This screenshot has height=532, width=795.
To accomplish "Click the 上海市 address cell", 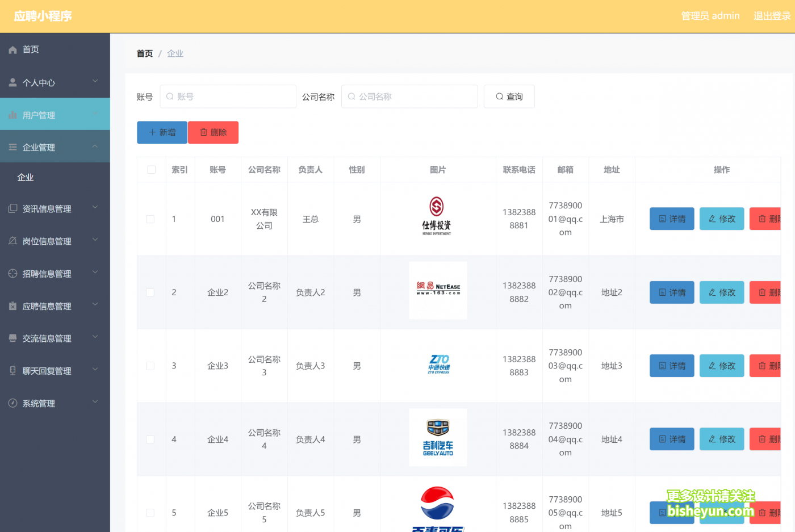I will point(612,219).
